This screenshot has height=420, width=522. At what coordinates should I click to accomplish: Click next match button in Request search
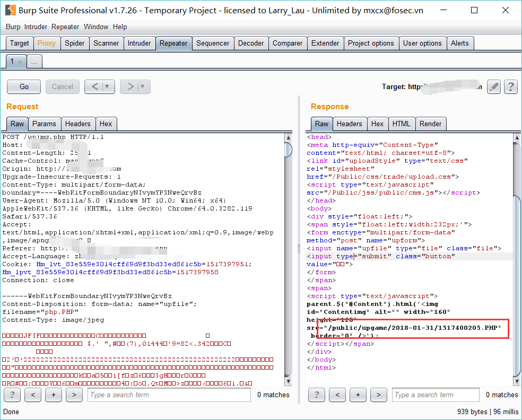click(x=74, y=395)
